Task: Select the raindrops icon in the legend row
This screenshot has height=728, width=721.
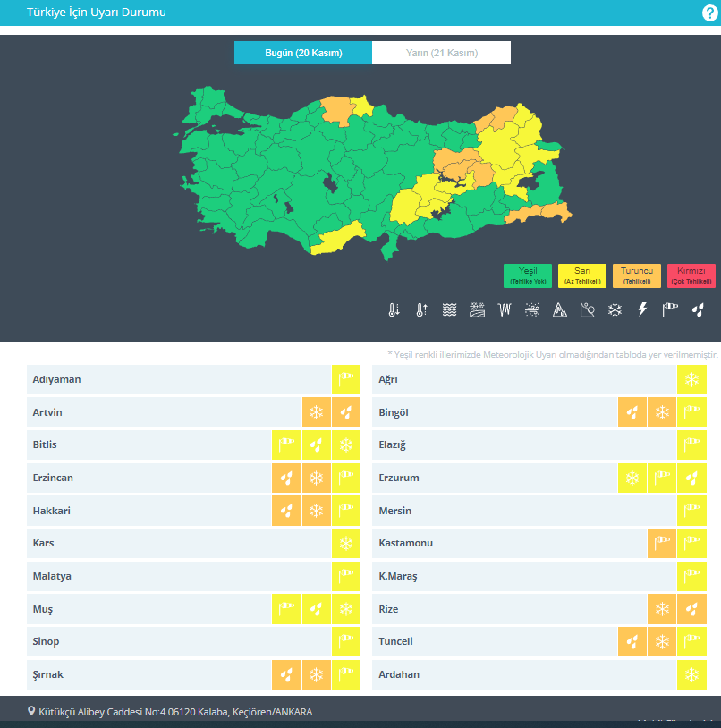Action: coord(698,310)
